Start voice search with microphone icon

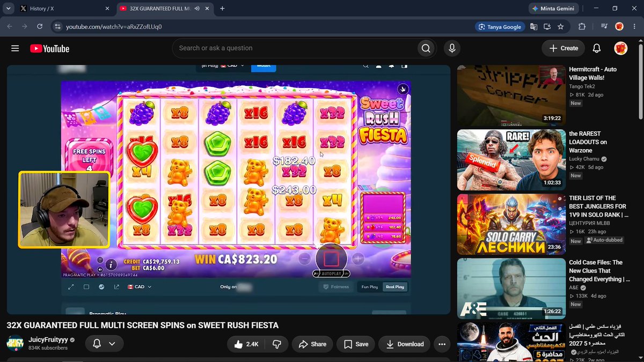[452, 48]
